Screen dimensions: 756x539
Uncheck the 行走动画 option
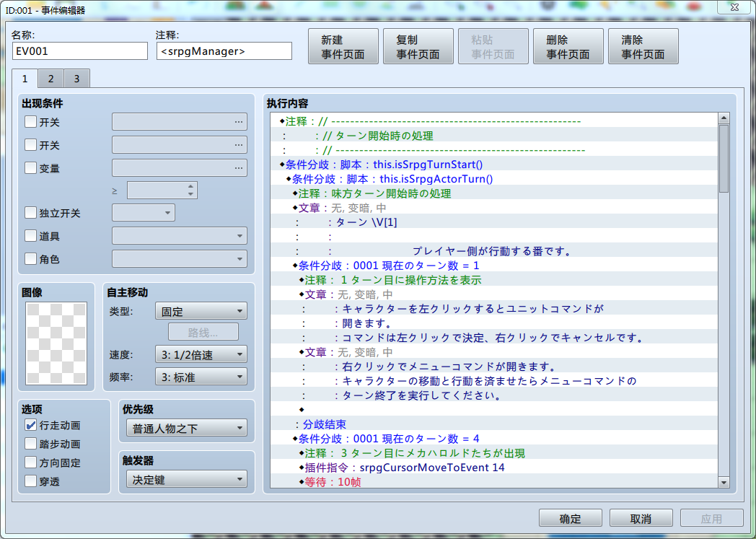click(x=30, y=425)
